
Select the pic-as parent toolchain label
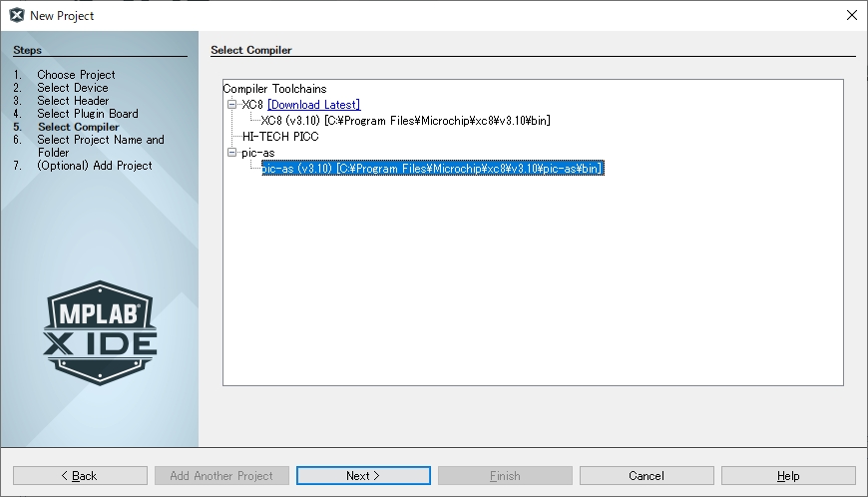[258, 153]
